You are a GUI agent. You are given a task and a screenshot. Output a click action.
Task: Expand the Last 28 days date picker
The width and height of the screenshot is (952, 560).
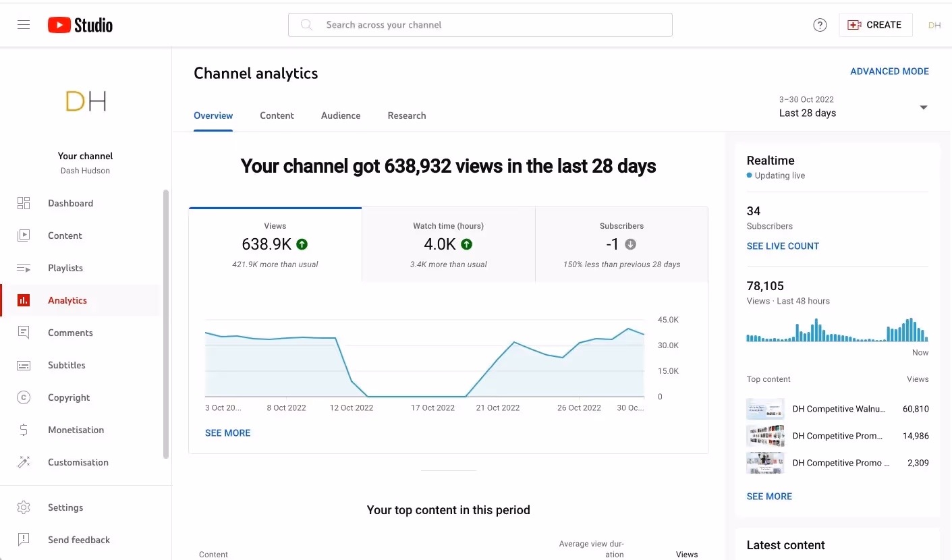[853, 107]
